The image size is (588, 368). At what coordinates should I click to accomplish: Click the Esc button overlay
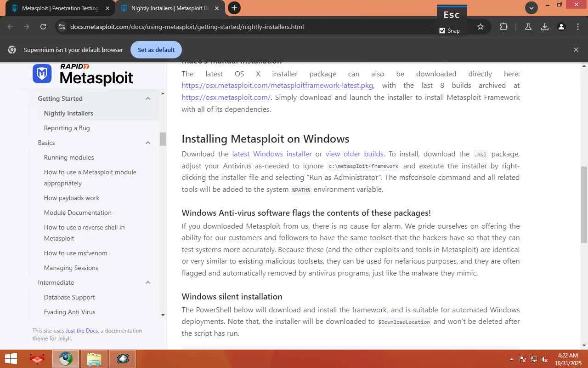tap(452, 15)
